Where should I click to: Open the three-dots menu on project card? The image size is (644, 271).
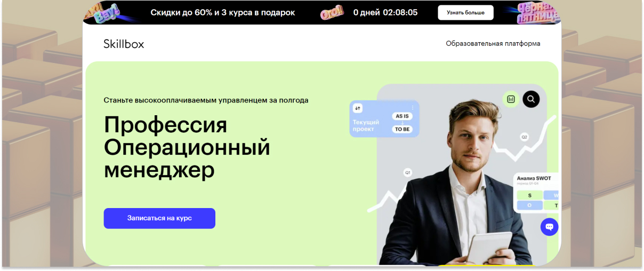click(412, 108)
